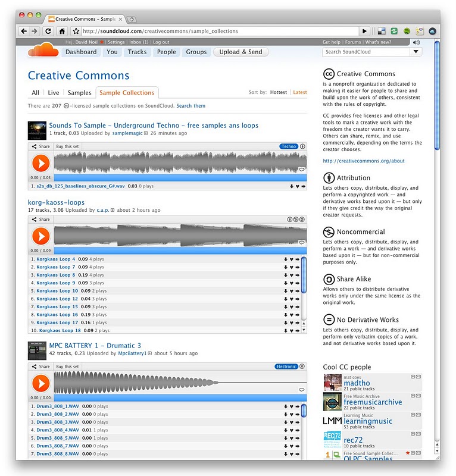
Task: Play the Underground Techno sample set
Action: pyautogui.click(x=40, y=163)
